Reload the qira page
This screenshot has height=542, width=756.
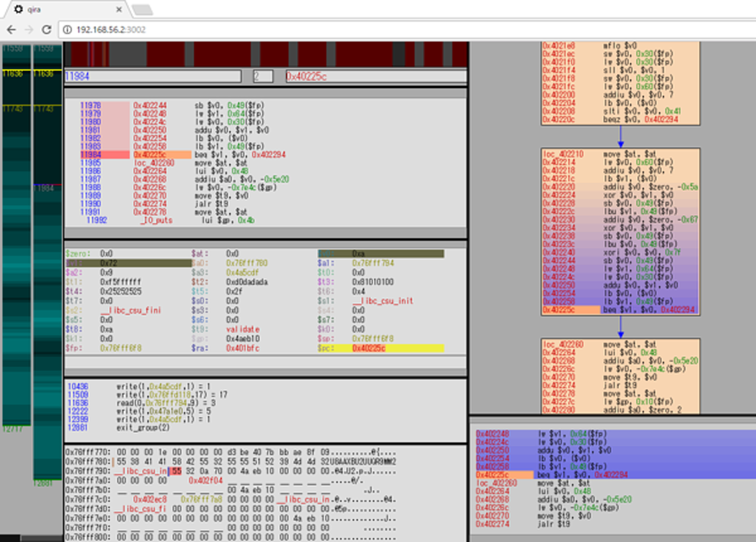[47, 29]
